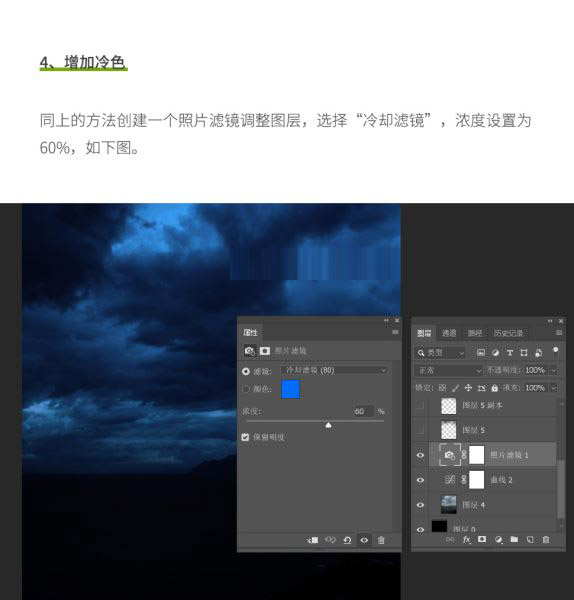574x600 pixels.
Task: Open opacity slider dropdown arrow
Action: point(553,370)
